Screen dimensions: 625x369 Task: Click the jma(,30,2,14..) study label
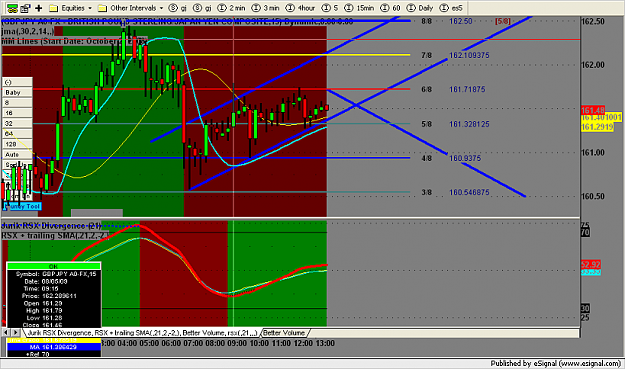[28, 31]
